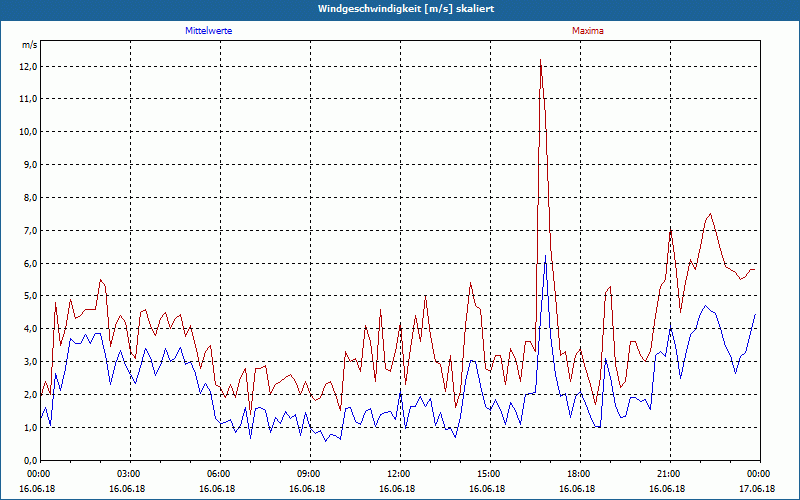Click the red Maxima legend label
This screenshot has width=800, height=500.
point(587,31)
